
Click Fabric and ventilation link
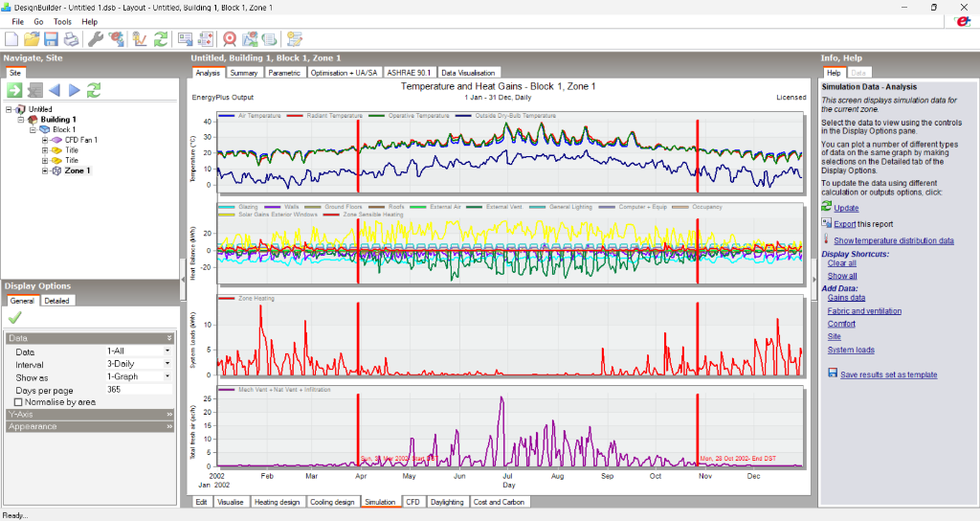coord(864,311)
